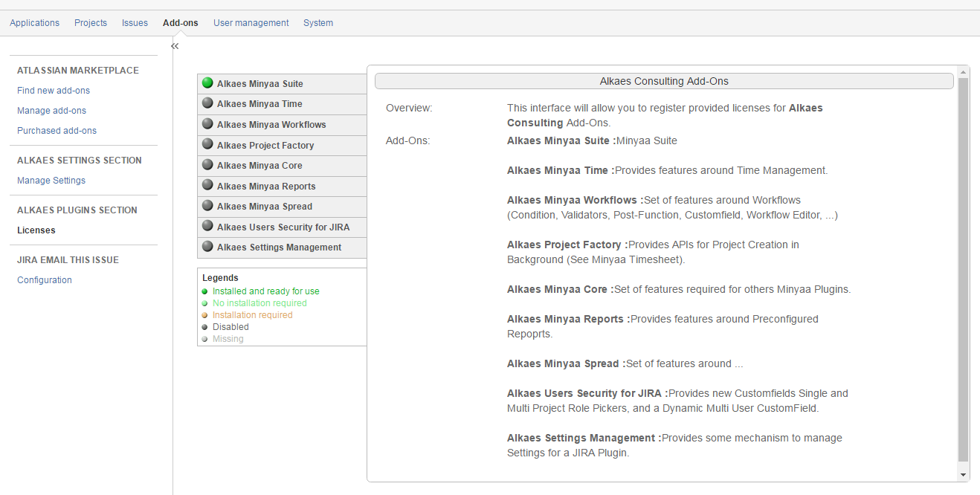Open the email Configuration link
Image resolution: width=980 pixels, height=495 pixels.
(45, 280)
